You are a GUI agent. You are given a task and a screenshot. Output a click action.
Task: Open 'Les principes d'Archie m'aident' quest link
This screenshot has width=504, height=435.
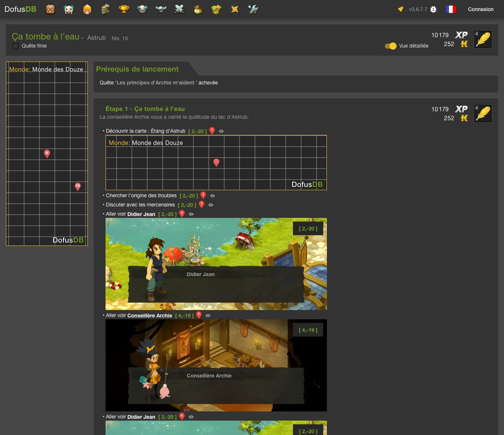(x=156, y=83)
